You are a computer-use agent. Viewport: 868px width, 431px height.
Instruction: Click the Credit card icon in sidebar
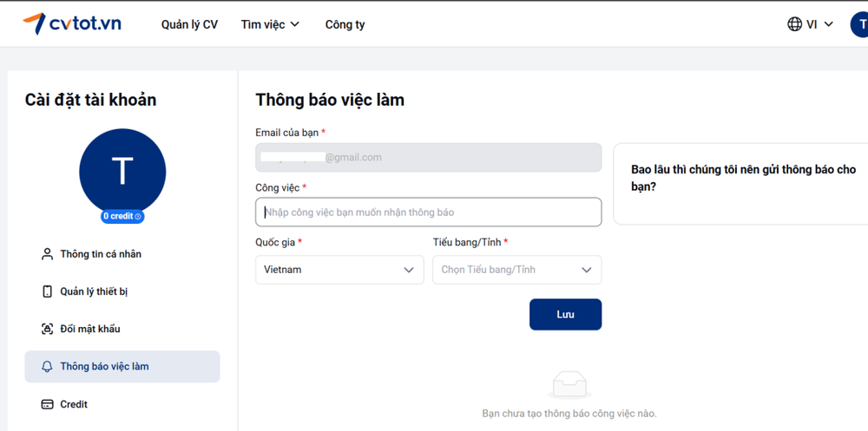coord(48,404)
